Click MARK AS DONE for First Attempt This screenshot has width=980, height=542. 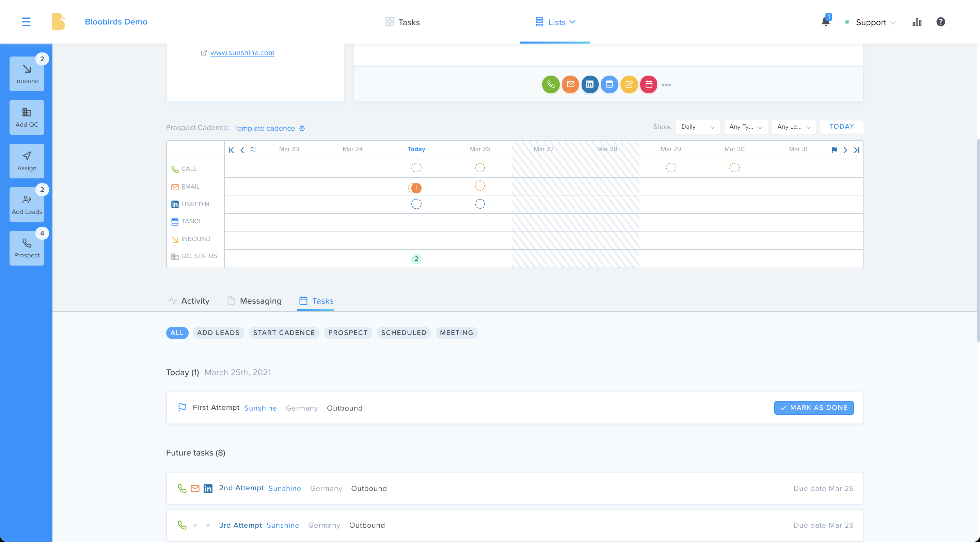pyautogui.click(x=814, y=408)
